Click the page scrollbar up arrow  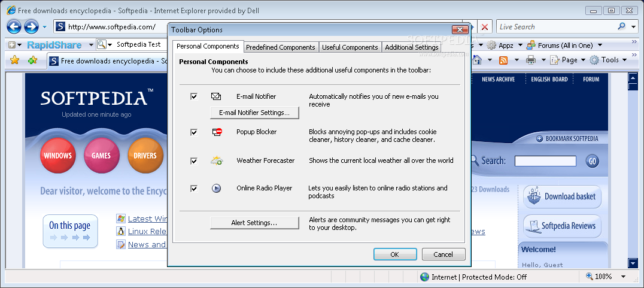pyautogui.click(x=633, y=77)
